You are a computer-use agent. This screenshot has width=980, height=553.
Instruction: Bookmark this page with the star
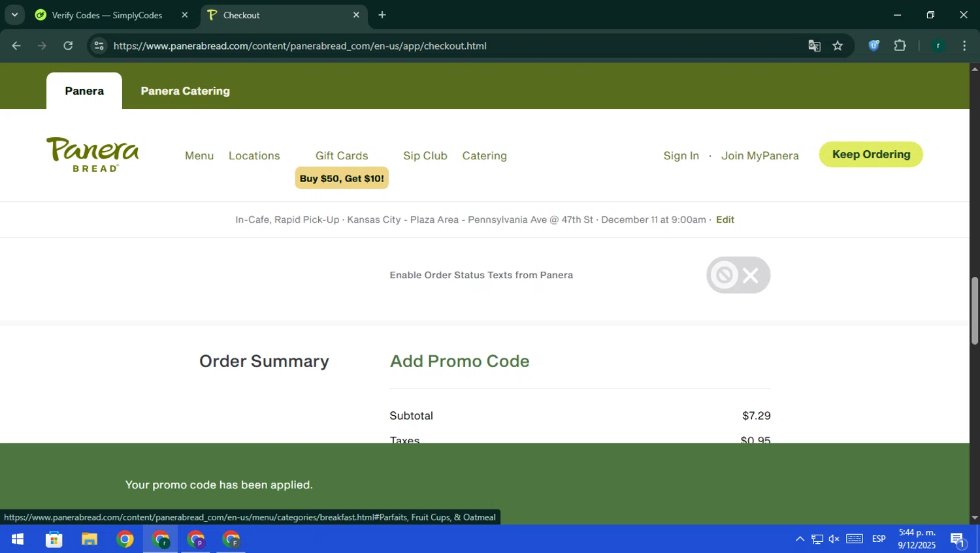click(838, 46)
